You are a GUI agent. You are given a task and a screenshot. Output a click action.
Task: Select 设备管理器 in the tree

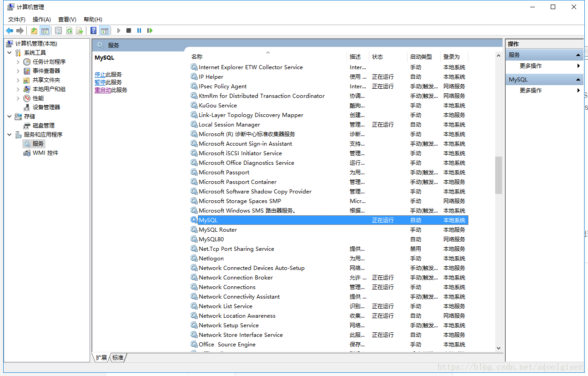click(46, 107)
